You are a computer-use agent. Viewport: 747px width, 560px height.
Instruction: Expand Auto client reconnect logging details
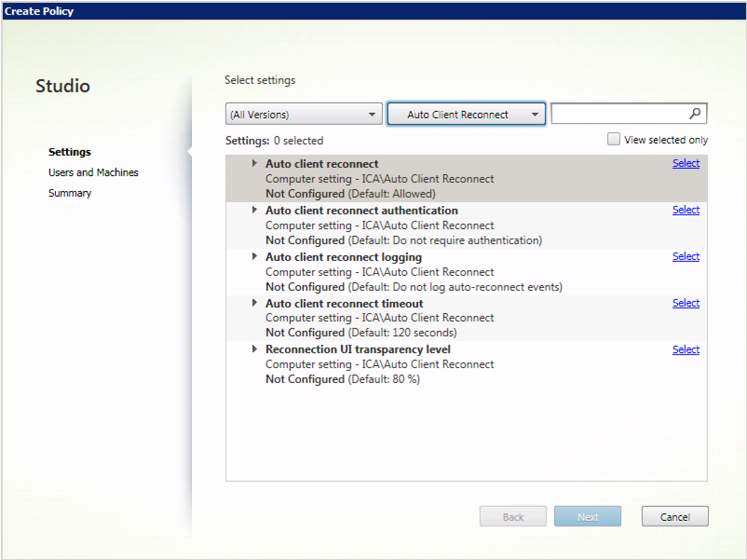coord(254,257)
